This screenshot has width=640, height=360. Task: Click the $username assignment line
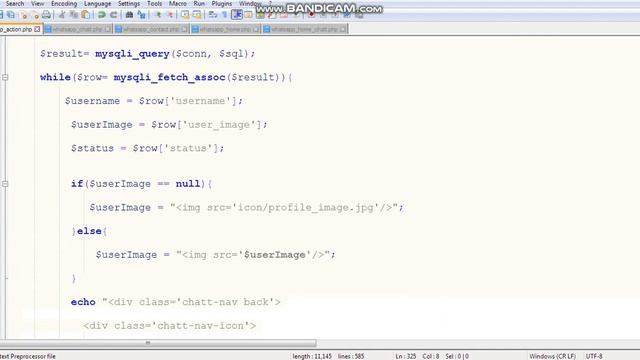click(153, 101)
